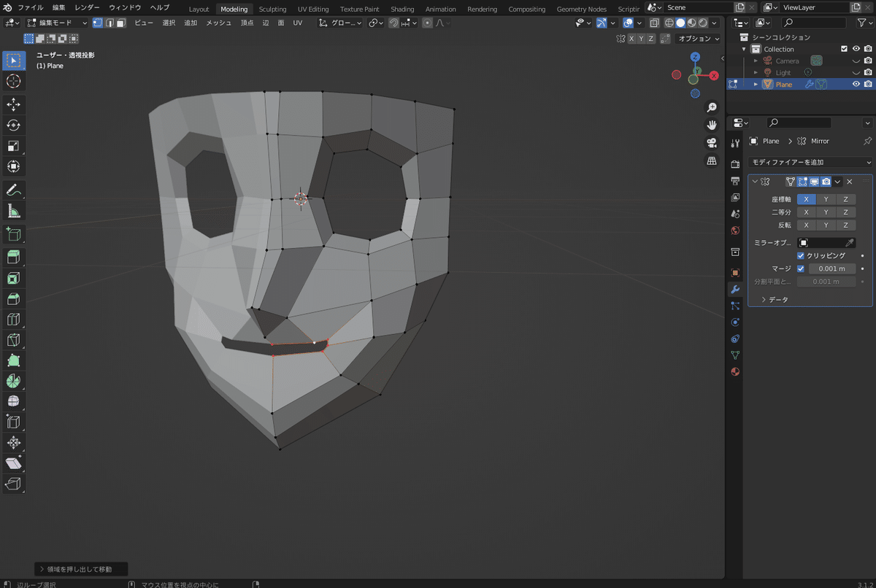
Task: Select the Select Box tool
Action: (x=14, y=61)
